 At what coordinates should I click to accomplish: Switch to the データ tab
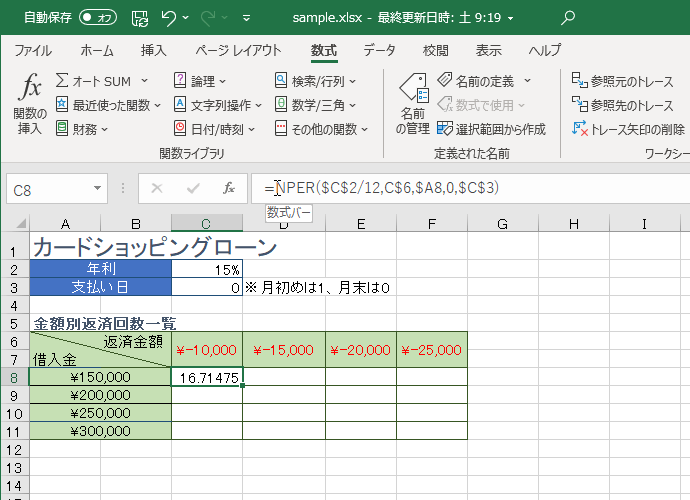click(379, 50)
